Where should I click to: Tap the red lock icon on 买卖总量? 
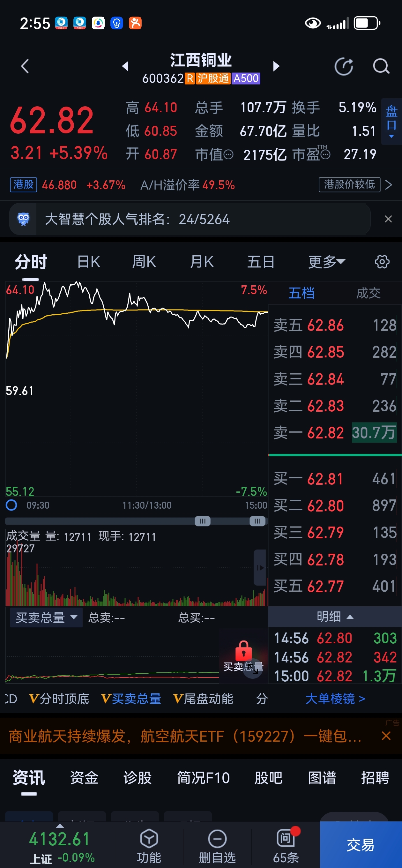pos(244,651)
